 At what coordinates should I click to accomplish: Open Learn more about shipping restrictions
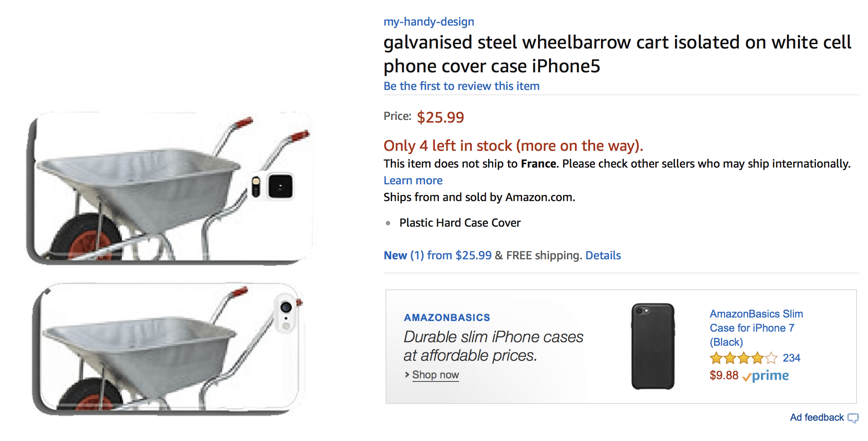click(413, 180)
